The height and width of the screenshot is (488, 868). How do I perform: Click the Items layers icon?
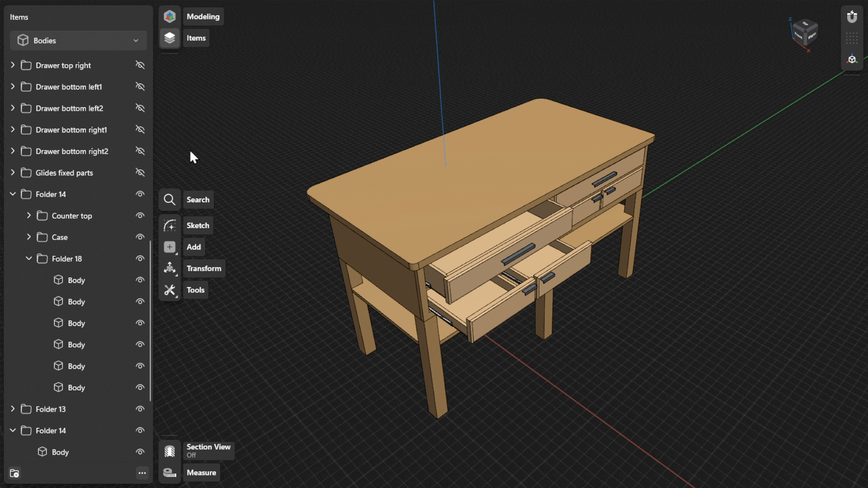(x=170, y=38)
